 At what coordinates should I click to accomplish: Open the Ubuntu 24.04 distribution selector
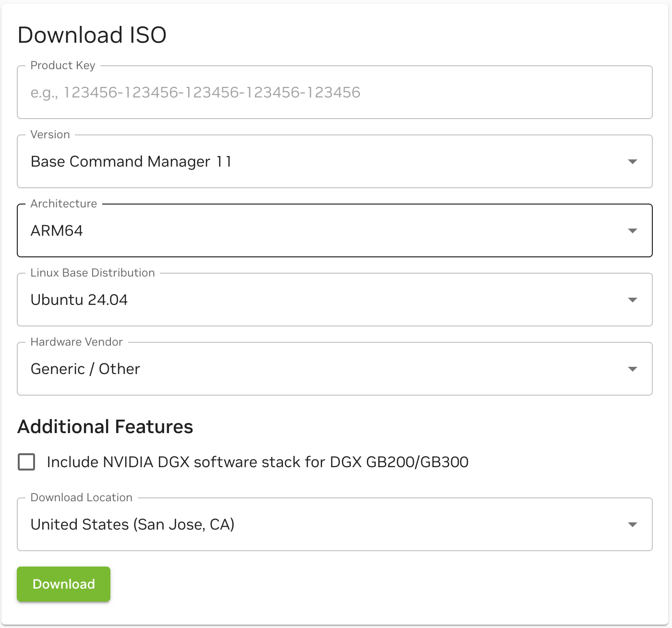pyautogui.click(x=79, y=300)
